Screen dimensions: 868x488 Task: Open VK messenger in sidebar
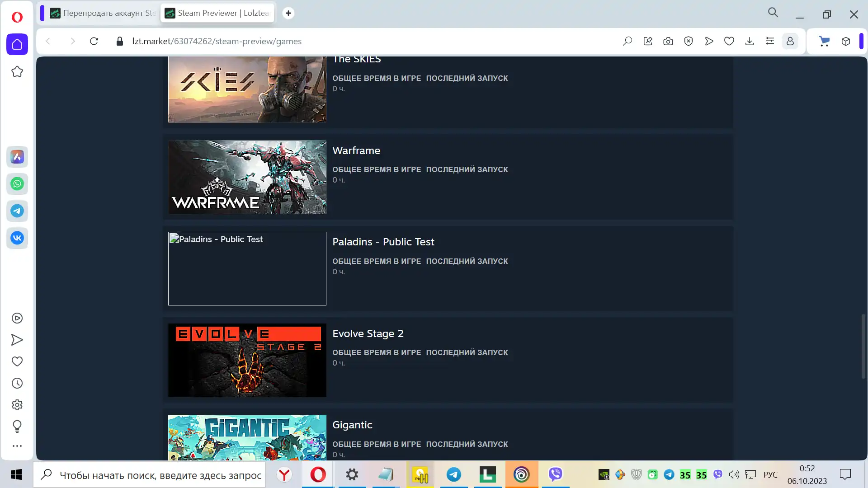pos(17,238)
